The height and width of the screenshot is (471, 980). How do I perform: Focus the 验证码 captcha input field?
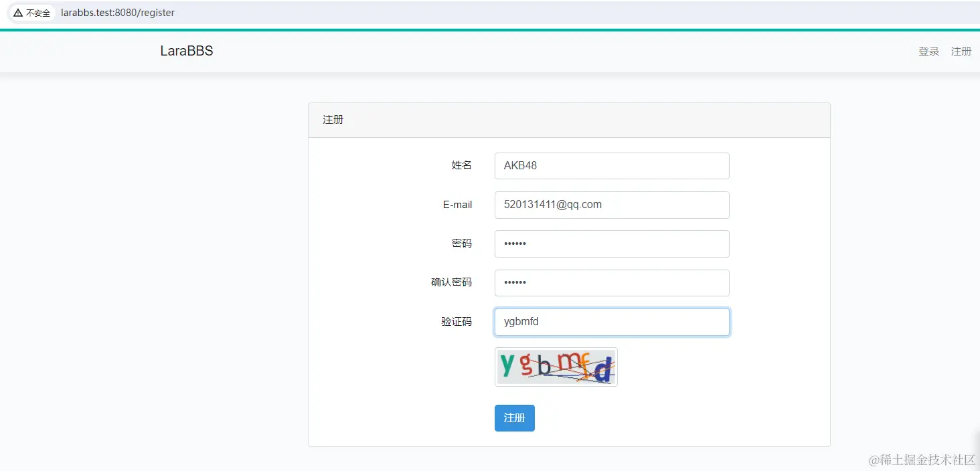pyautogui.click(x=612, y=322)
